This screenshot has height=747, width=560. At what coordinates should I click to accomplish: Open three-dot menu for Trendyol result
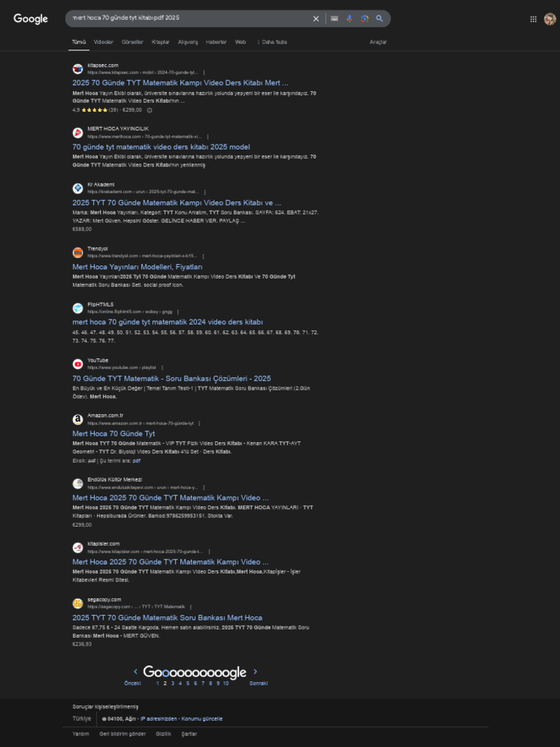(203, 256)
